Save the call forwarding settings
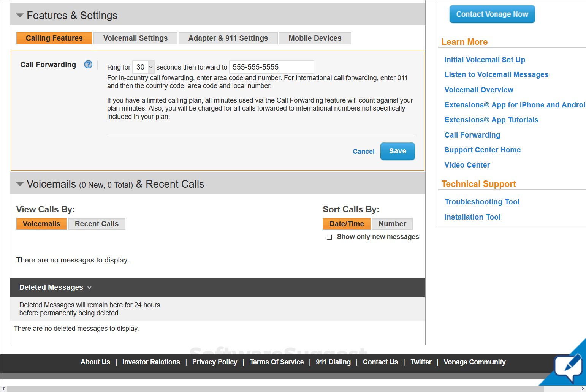This screenshot has height=392, width=586. pos(398,151)
